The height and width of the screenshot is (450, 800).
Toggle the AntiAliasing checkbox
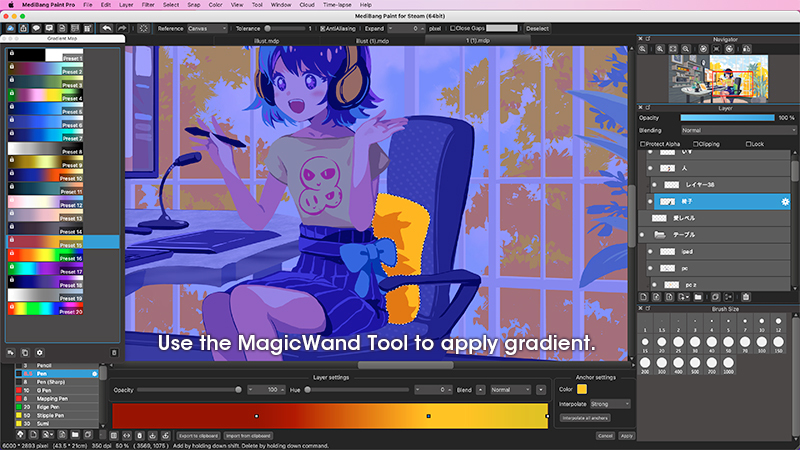point(322,29)
